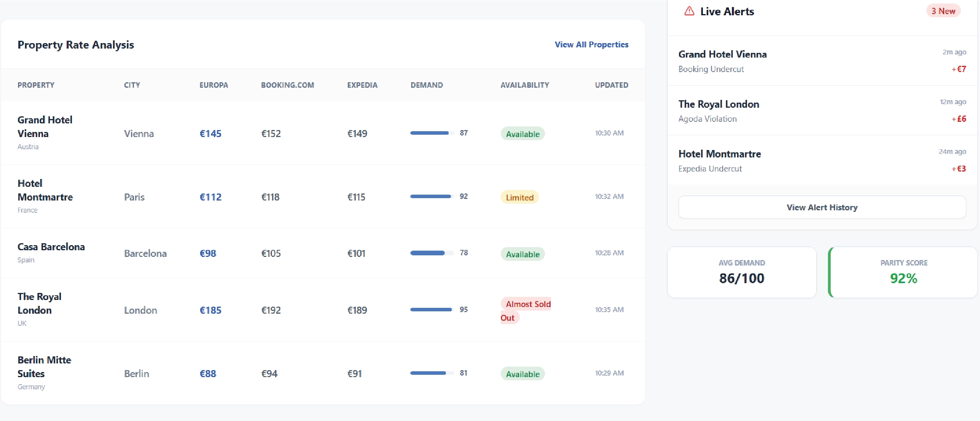
Task: Click the Parity Score 92% card
Action: (903, 272)
